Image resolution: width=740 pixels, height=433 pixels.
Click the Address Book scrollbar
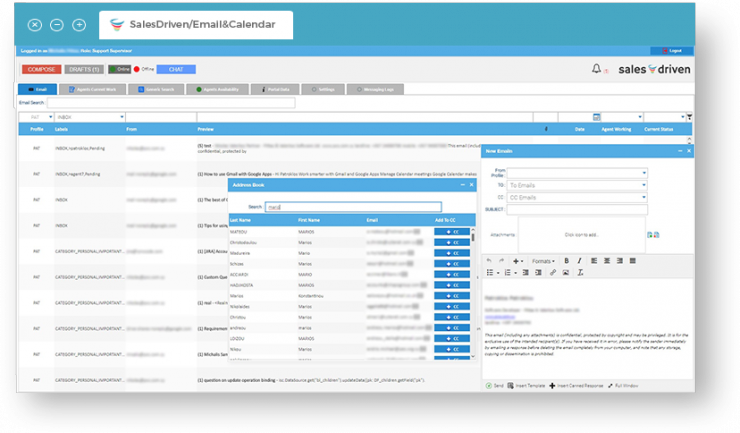tap(473, 236)
